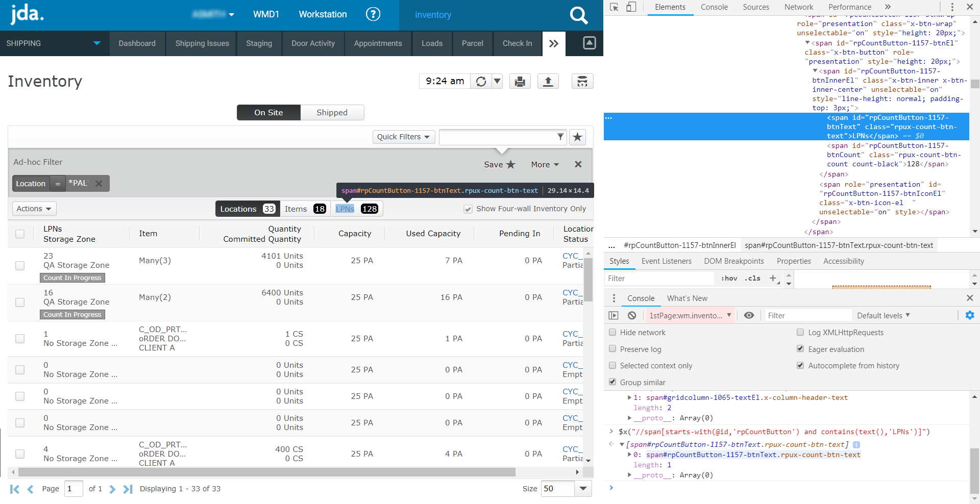The height and width of the screenshot is (504, 980).
Task: Open the Quick Filters dropdown
Action: (403, 137)
